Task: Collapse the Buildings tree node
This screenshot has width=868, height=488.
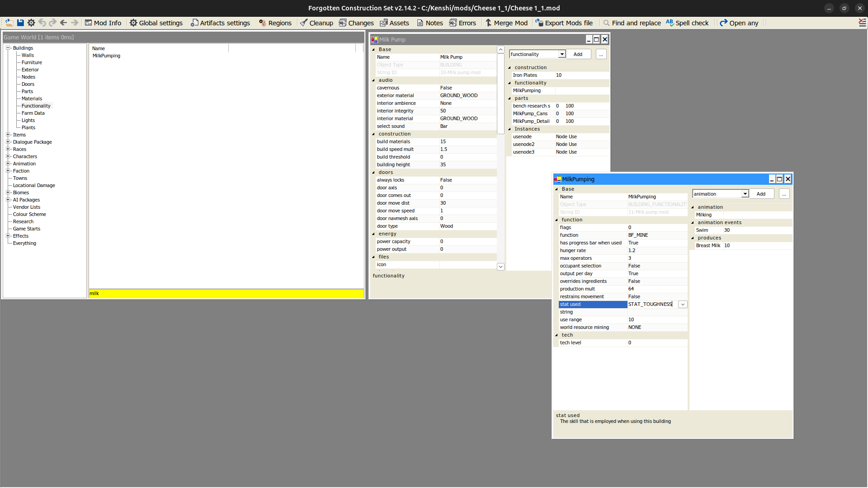Action: click(x=8, y=48)
